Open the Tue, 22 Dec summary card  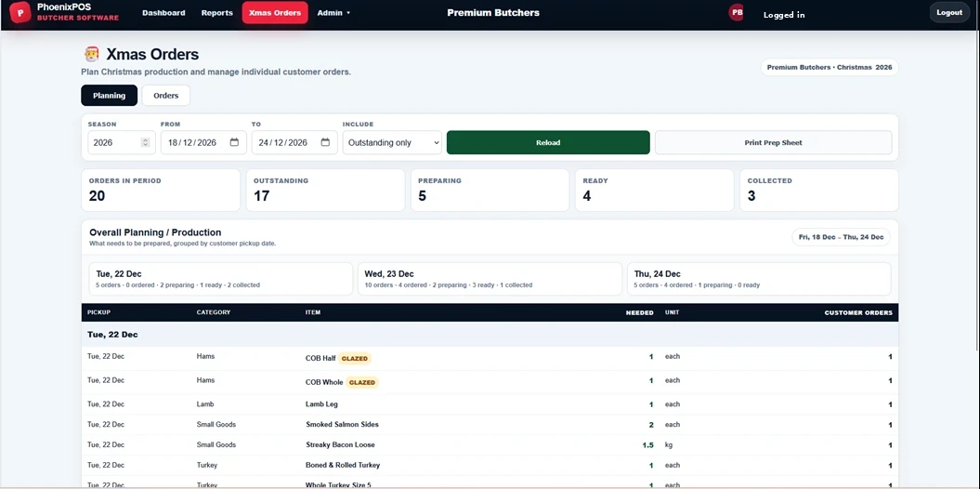point(221,279)
